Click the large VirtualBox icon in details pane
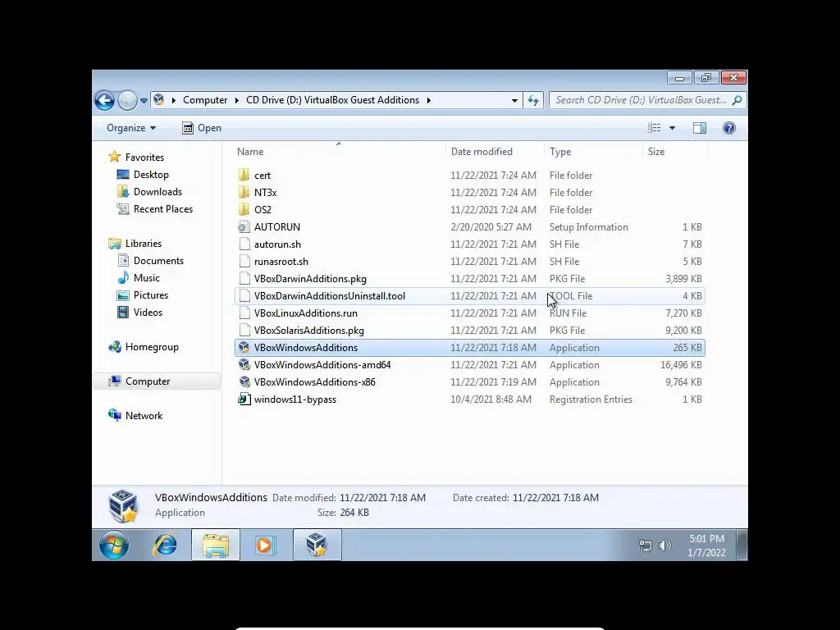This screenshot has width=840, height=630. pos(123,505)
